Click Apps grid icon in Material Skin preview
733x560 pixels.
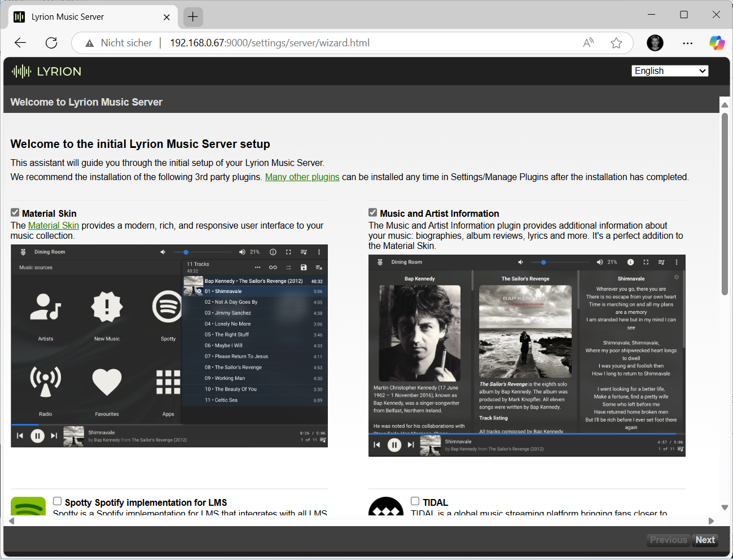point(168,382)
